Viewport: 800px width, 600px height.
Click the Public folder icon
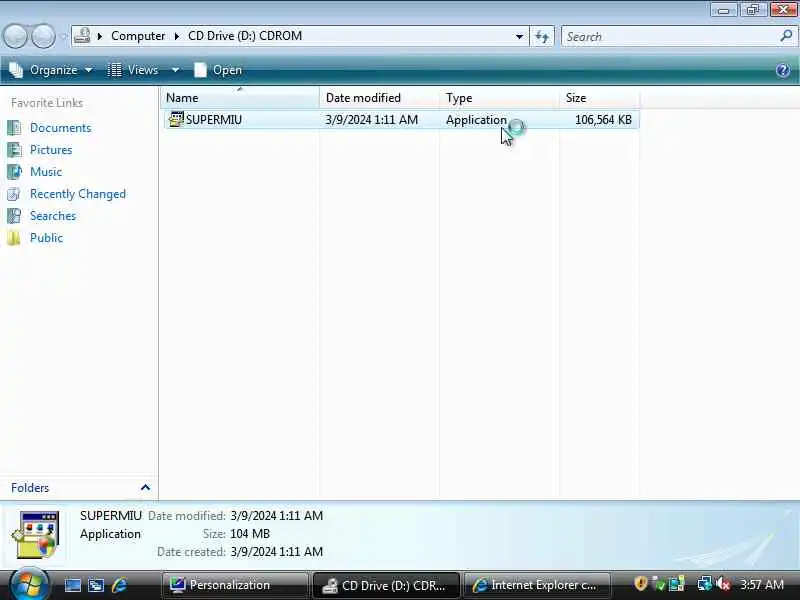click(x=14, y=238)
